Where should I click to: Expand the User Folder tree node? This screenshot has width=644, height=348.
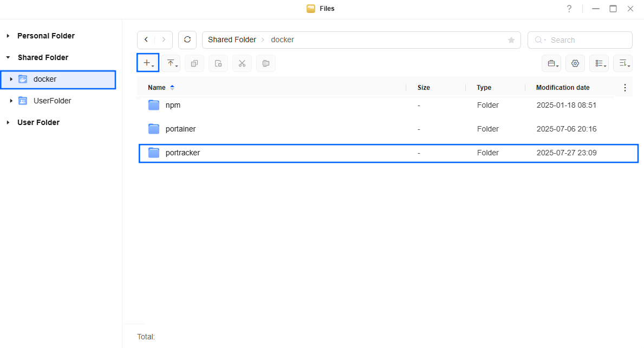click(8, 122)
